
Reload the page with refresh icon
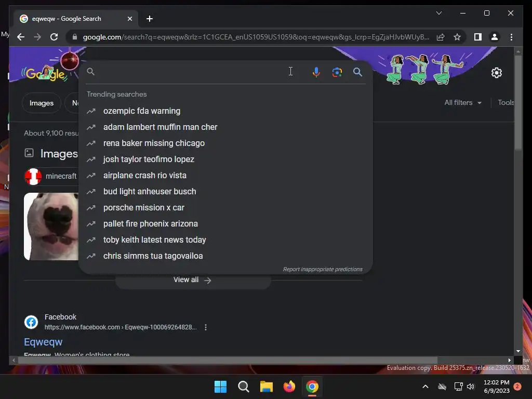54,37
